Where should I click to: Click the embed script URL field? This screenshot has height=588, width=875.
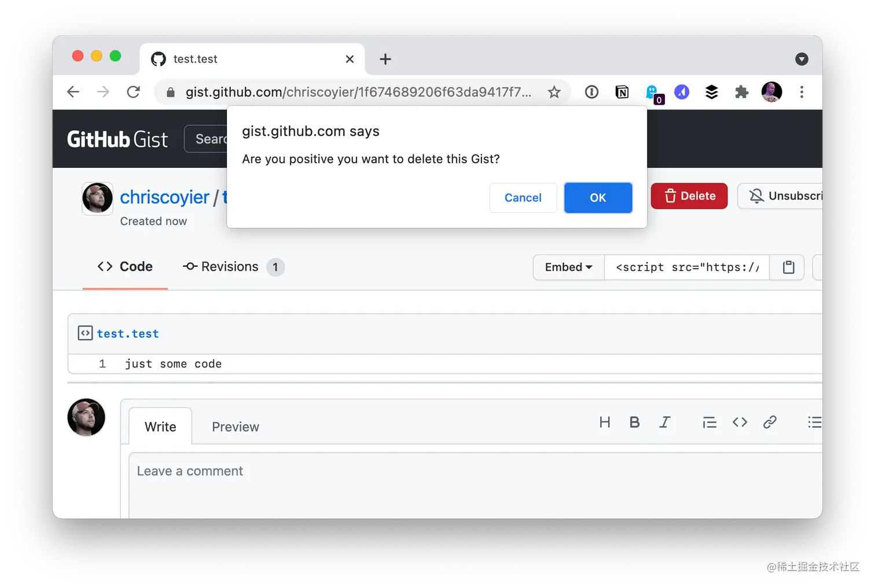[687, 267]
